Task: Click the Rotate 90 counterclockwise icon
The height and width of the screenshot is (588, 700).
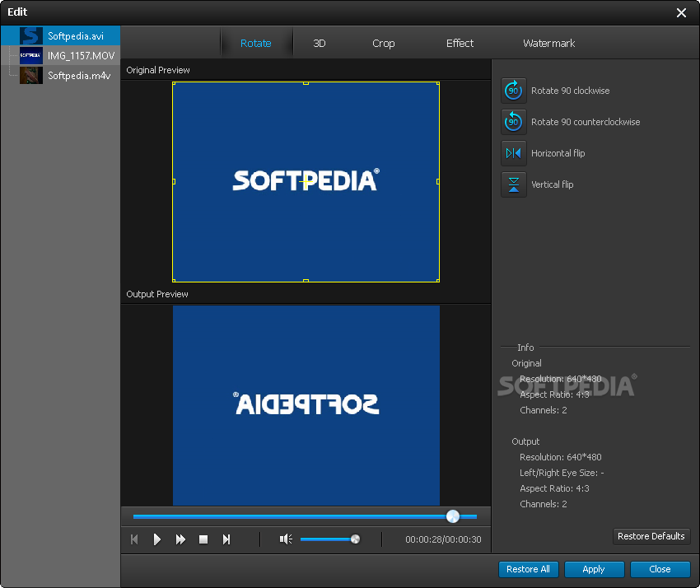Action: tap(513, 122)
